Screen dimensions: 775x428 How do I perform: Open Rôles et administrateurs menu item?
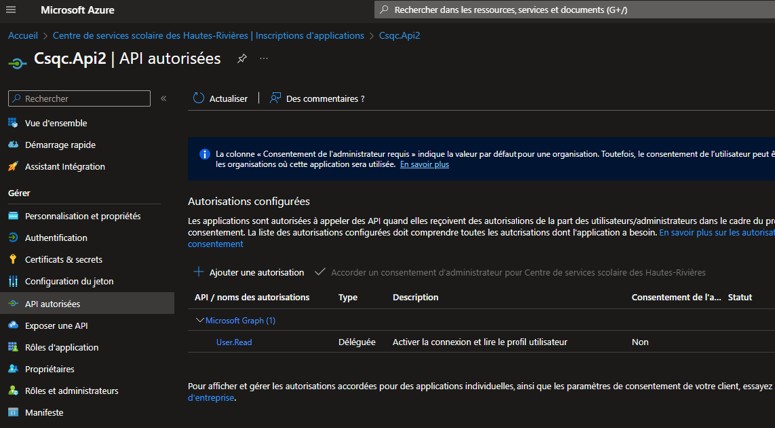(72, 391)
